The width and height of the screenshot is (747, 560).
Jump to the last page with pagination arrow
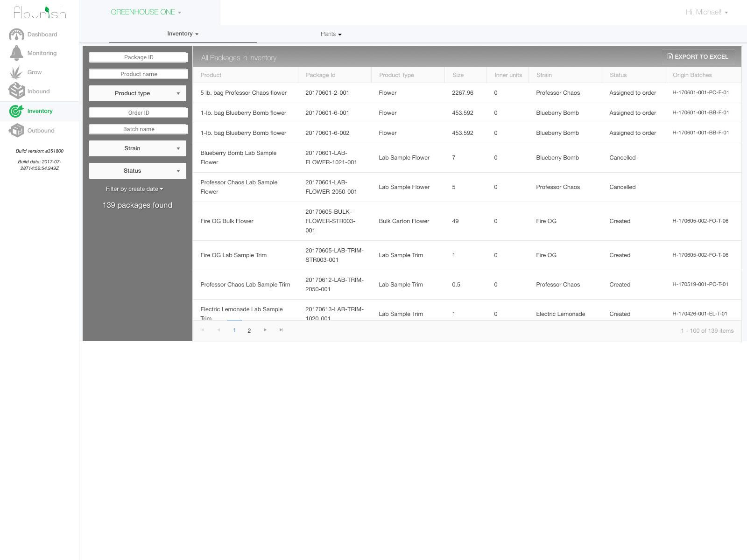click(x=281, y=330)
